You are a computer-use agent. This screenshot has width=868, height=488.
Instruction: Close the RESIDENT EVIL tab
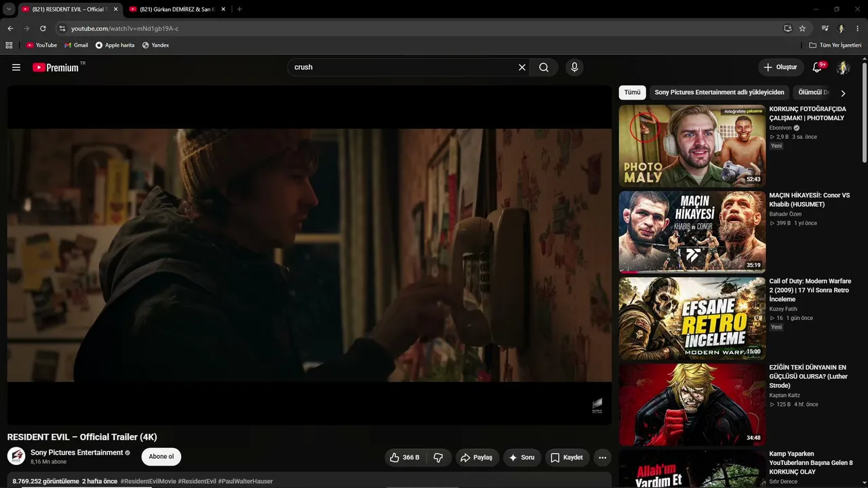(115, 9)
